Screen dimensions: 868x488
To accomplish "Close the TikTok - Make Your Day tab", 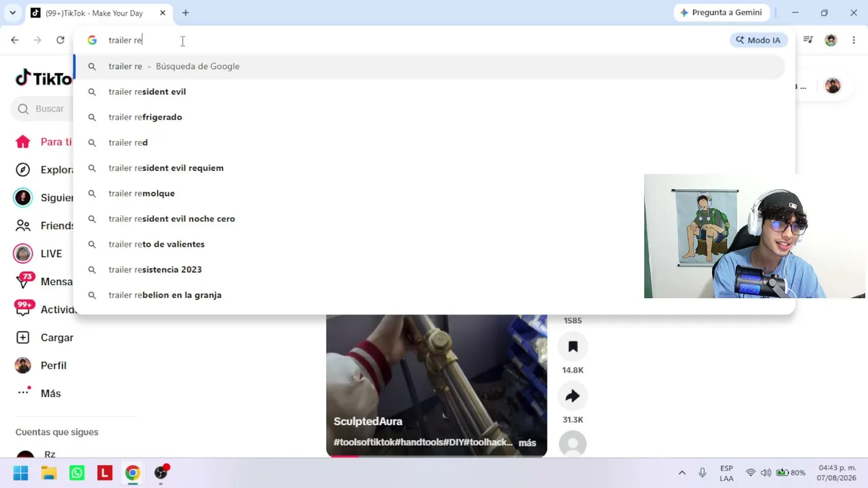I will point(163,13).
